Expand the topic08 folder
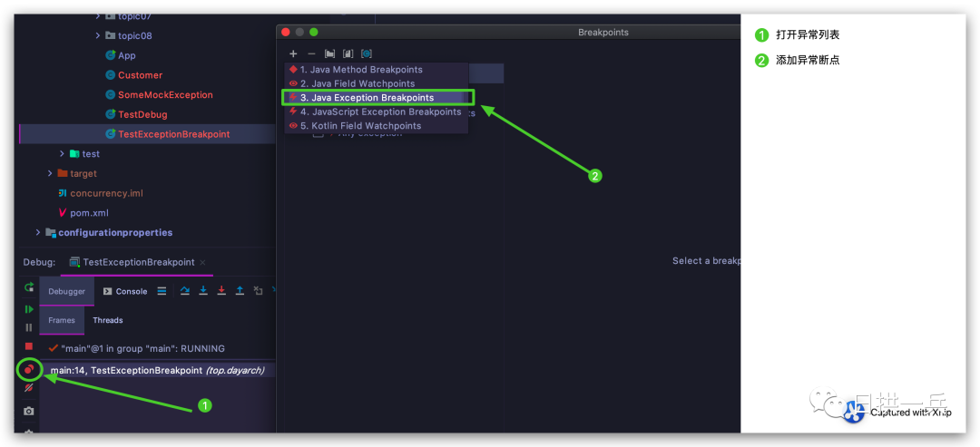Screen dimensions: 980x447 click(98, 35)
